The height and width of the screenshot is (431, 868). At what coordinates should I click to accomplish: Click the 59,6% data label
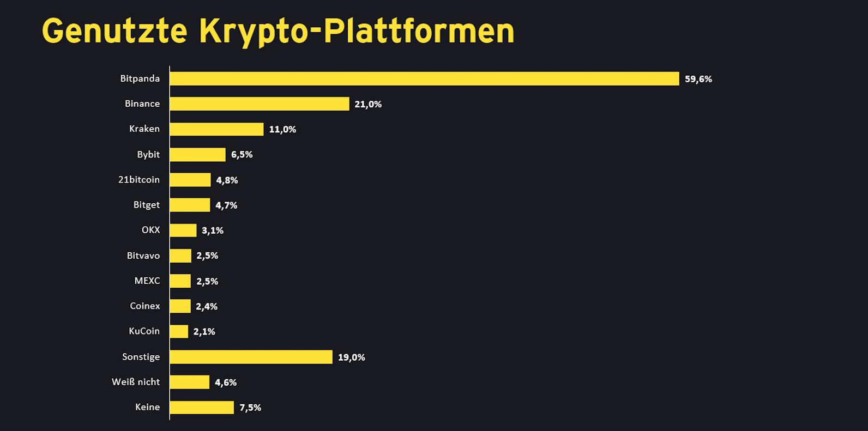click(x=698, y=79)
